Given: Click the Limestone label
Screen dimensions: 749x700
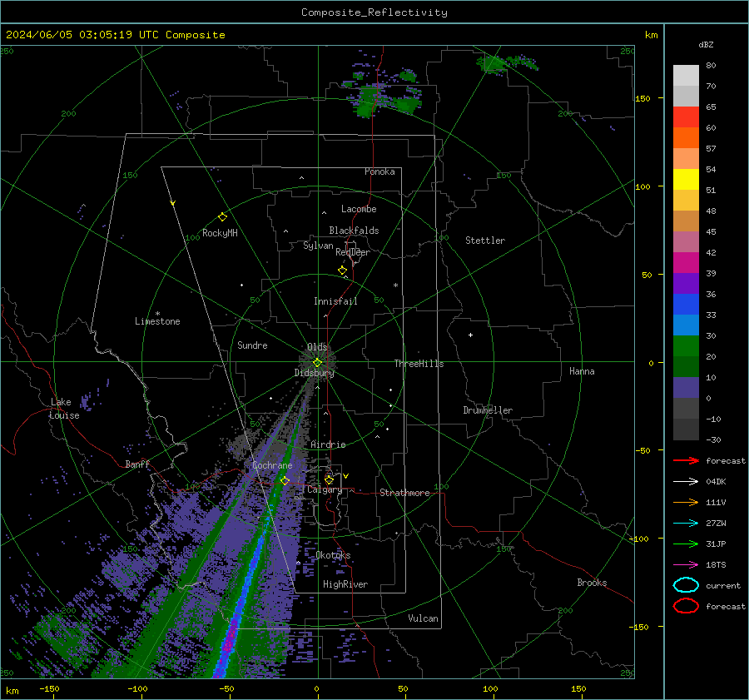Looking at the screenshot, I should tap(157, 321).
